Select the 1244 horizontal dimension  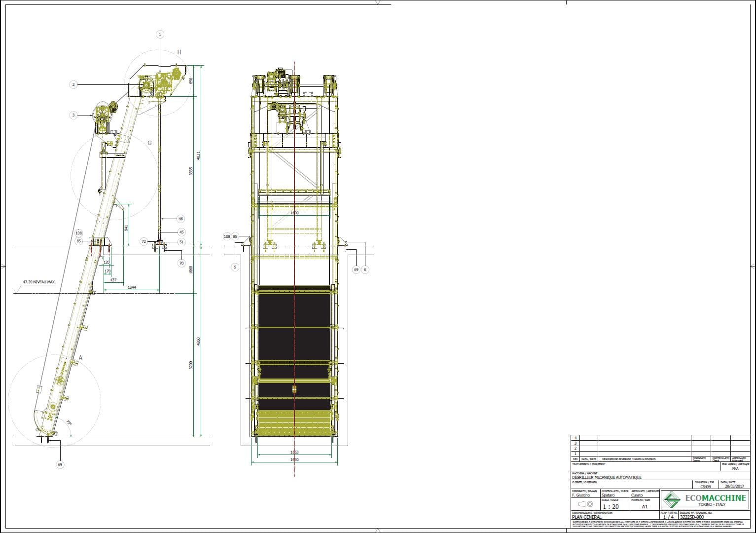[x=132, y=287]
